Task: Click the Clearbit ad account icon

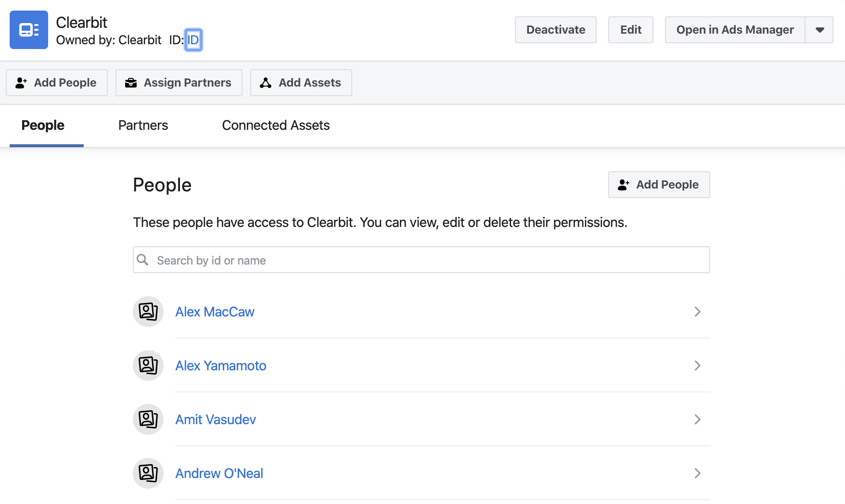Action: point(29,30)
